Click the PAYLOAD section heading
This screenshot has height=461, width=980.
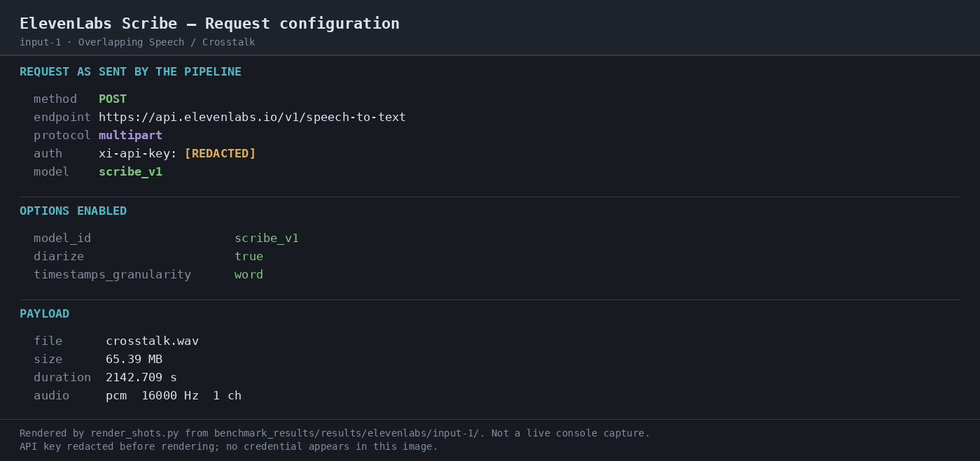(44, 313)
